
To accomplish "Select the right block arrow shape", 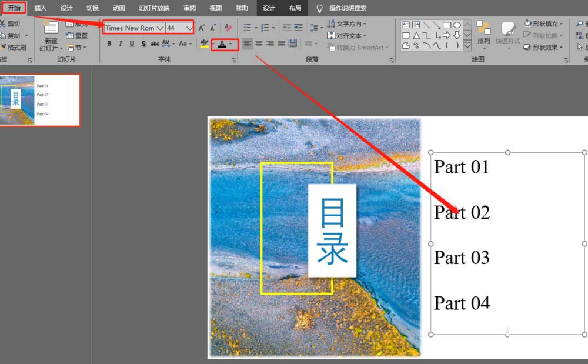I will tap(447, 35).
